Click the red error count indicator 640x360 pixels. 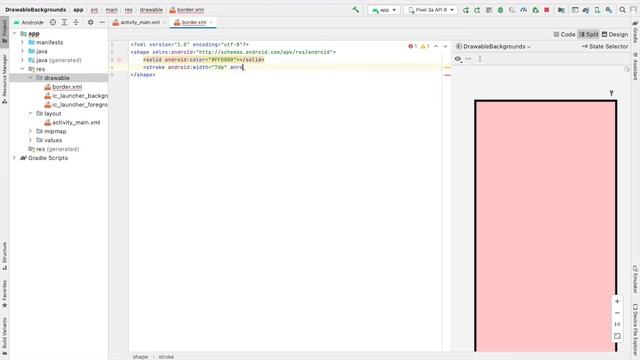(413, 47)
